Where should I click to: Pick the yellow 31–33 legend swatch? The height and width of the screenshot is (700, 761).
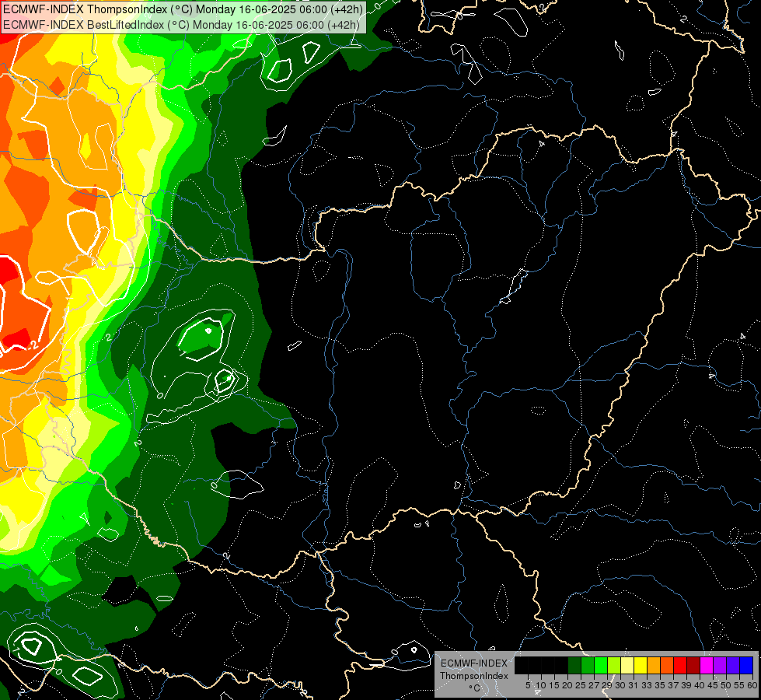point(641,665)
